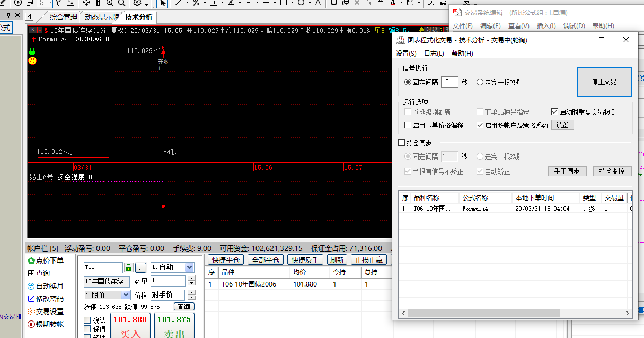The height and width of the screenshot is (338, 644).
Task: Switch to the 综合管理 tab
Action: (x=64, y=17)
